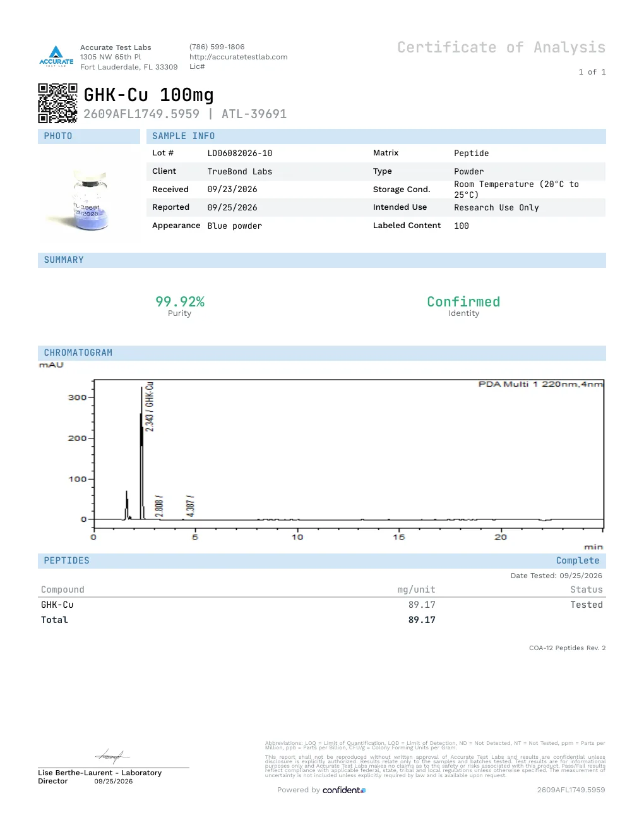
Task: Select labeled content value 100
Action: point(462,226)
